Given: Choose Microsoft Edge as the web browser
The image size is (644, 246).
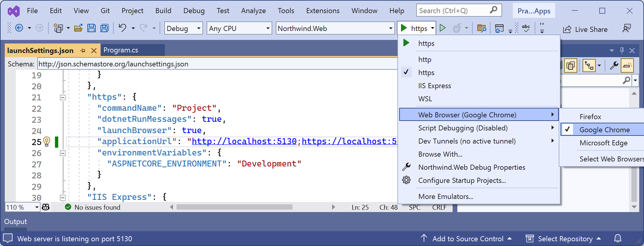Looking at the screenshot, I should tap(602, 143).
